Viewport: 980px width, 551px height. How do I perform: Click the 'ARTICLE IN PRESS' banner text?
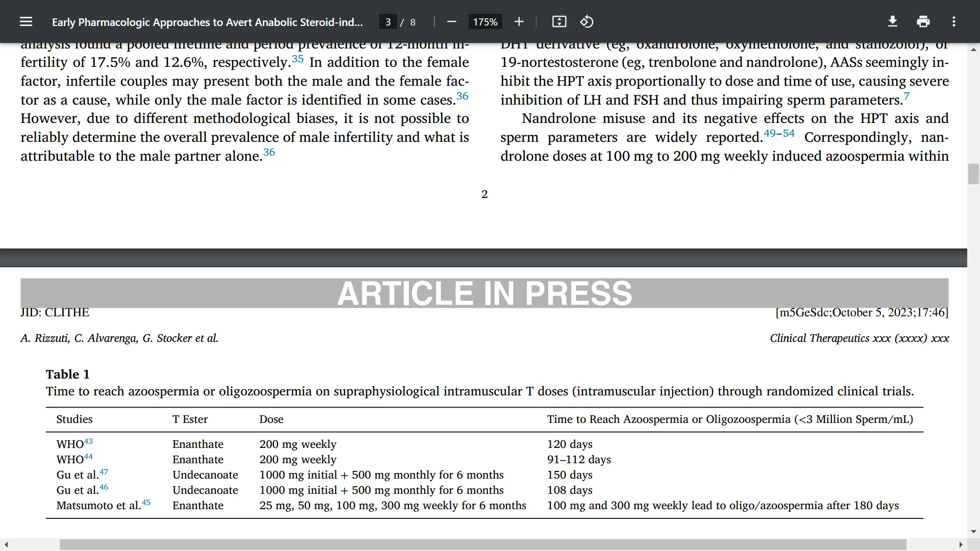484,293
